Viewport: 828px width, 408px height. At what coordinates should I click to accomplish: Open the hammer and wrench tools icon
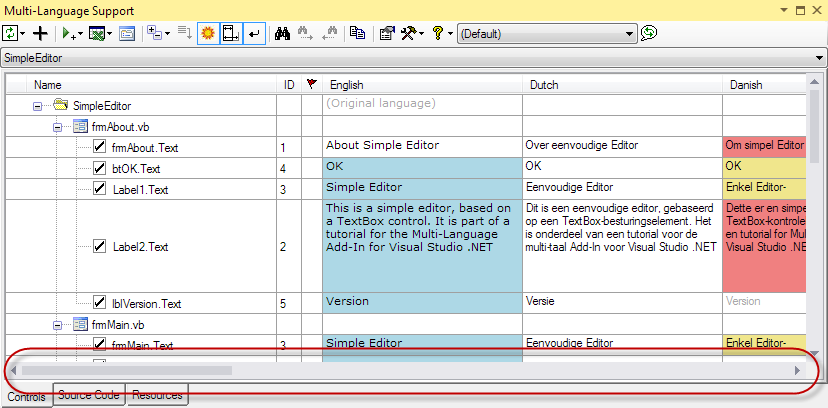coord(410,33)
